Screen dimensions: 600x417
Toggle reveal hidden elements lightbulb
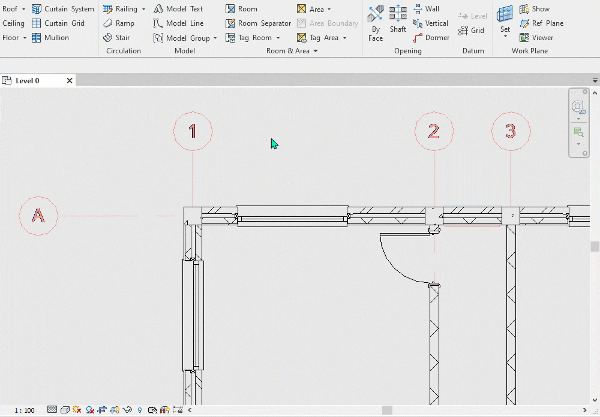tap(140, 410)
